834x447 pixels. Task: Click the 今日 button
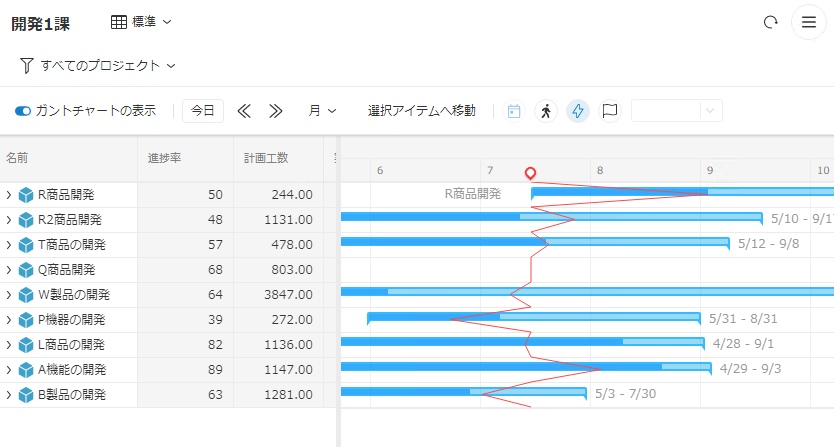coord(202,111)
